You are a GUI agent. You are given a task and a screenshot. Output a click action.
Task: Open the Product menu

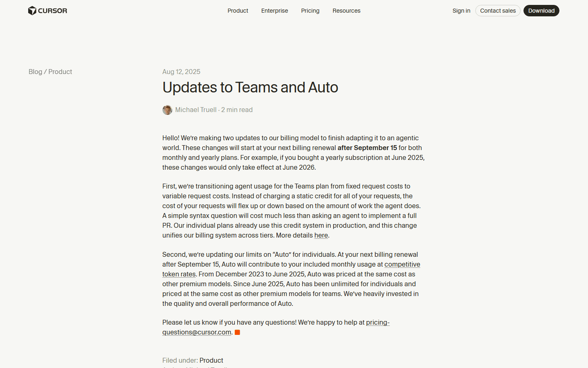click(x=238, y=11)
